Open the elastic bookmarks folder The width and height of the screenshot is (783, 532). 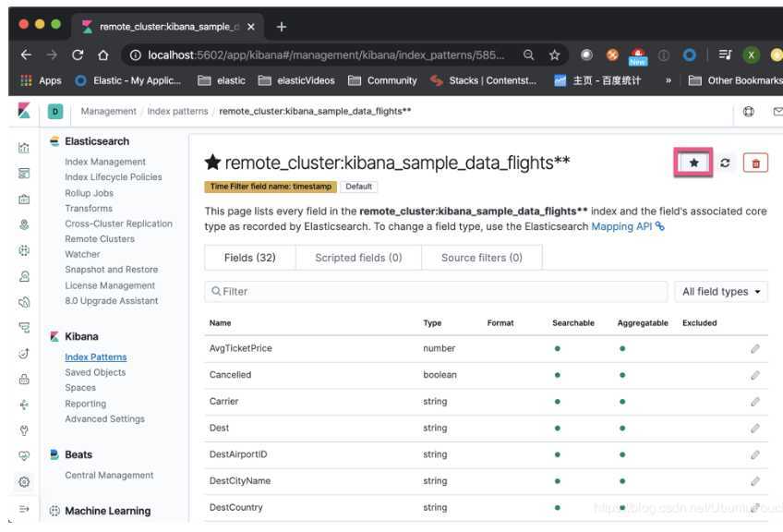click(x=222, y=80)
